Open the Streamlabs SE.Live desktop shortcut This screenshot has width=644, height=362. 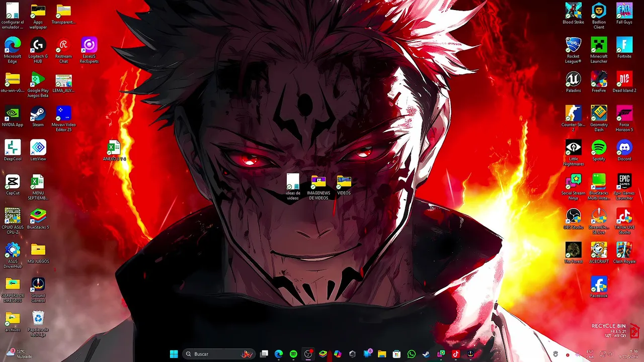coord(599,221)
